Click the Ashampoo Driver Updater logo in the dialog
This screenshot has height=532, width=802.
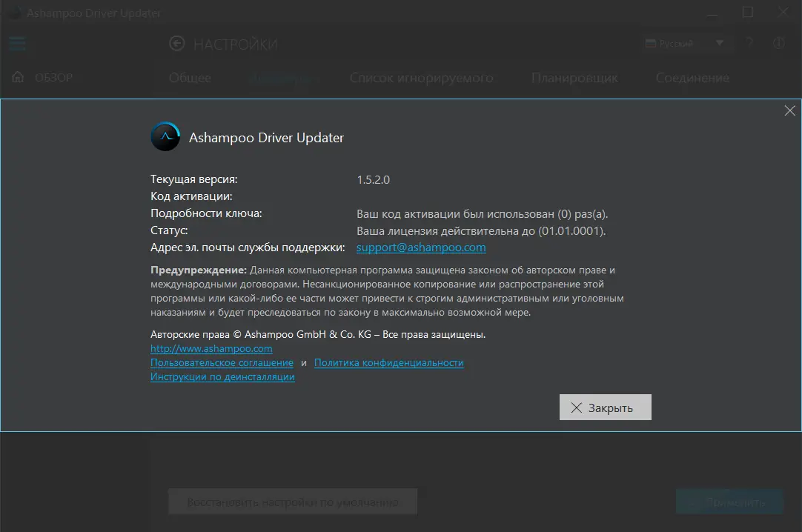coord(165,137)
